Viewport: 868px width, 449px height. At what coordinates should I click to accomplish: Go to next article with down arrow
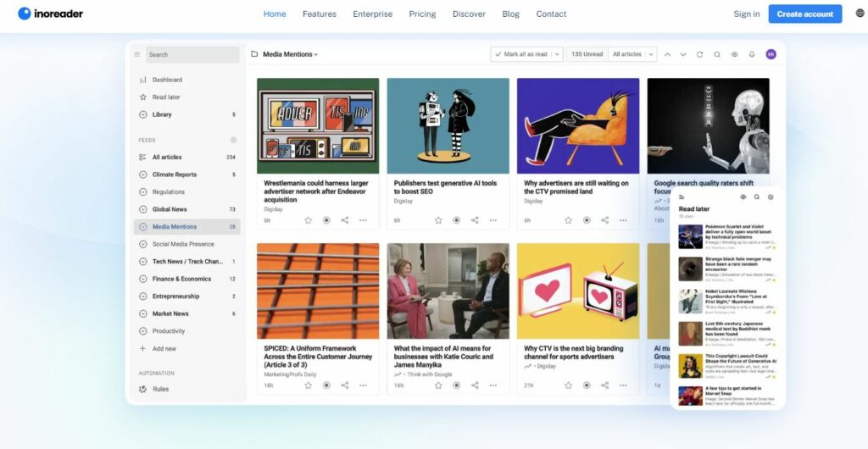click(x=683, y=54)
